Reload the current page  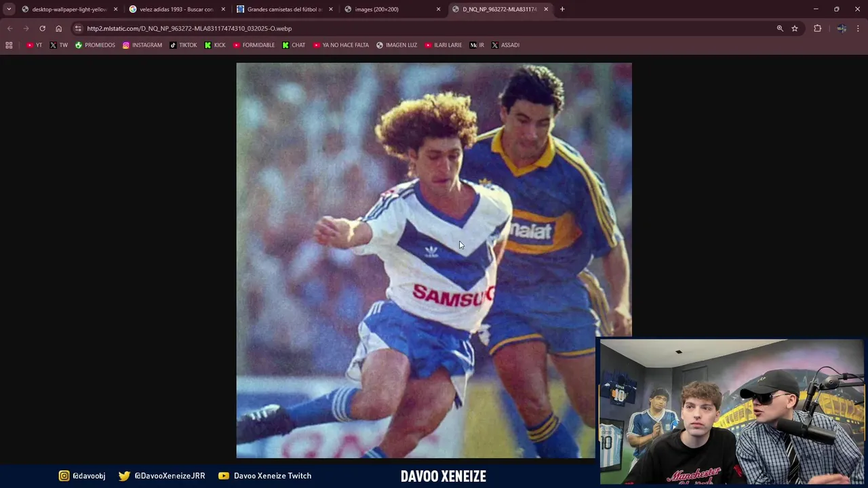[x=42, y=28]
